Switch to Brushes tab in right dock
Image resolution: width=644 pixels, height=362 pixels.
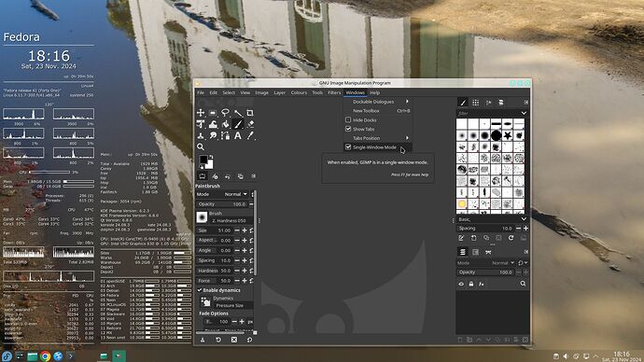point(463,103)
